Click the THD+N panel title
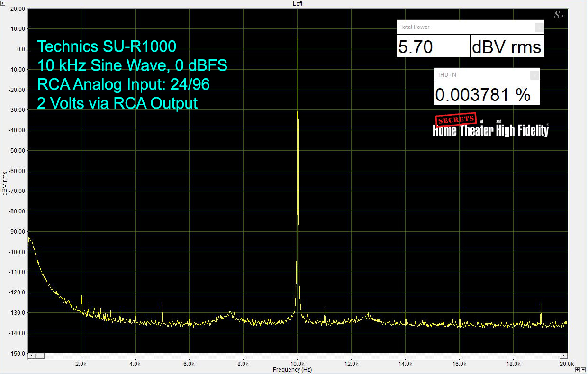The height and width of the screenshot is (374, 588). tap(447, 74)
